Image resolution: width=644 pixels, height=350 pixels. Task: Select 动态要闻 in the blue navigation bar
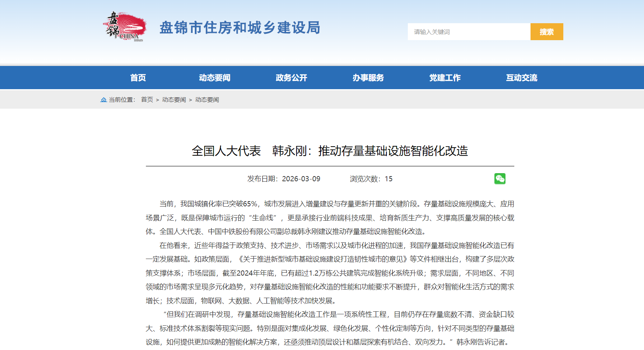[x=214, y=78]
